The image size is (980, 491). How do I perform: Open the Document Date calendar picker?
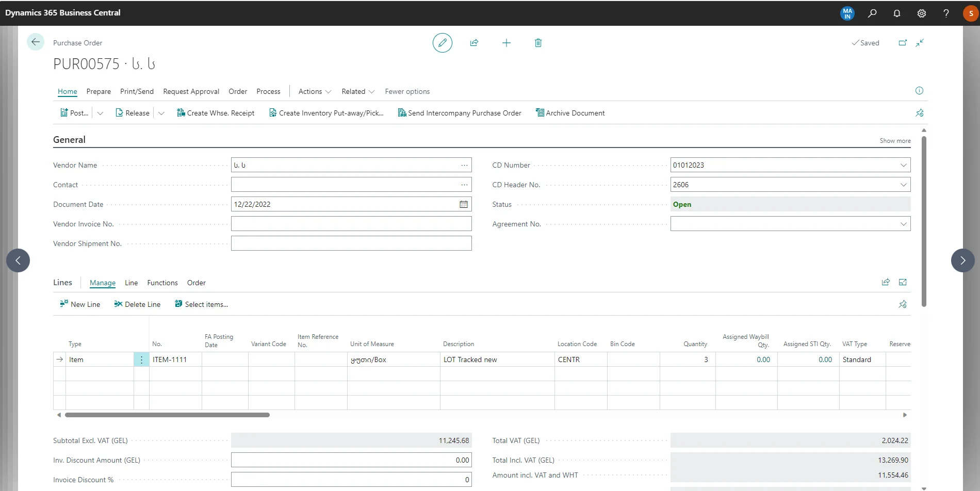pyautogui.click(x=464, y=204)
